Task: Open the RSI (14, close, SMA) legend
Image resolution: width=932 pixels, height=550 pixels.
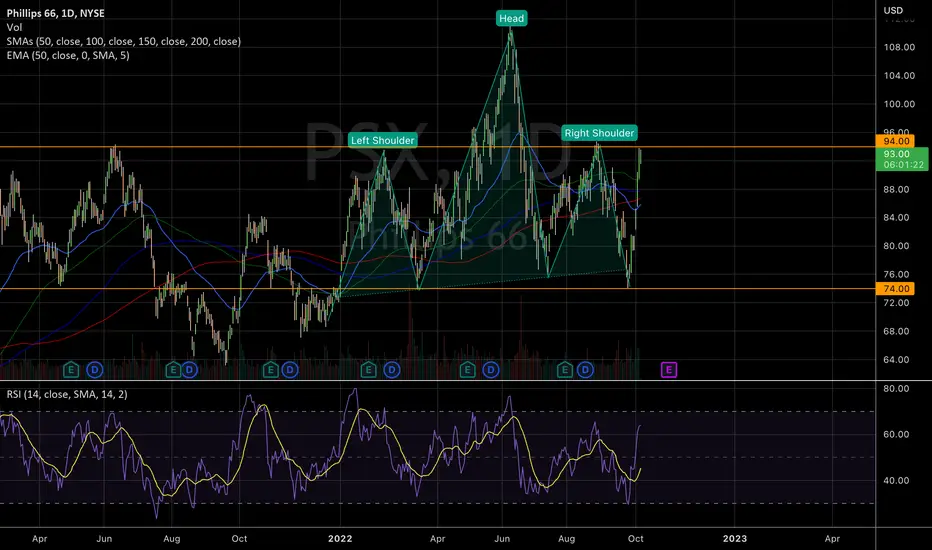Action: [67, 394]
